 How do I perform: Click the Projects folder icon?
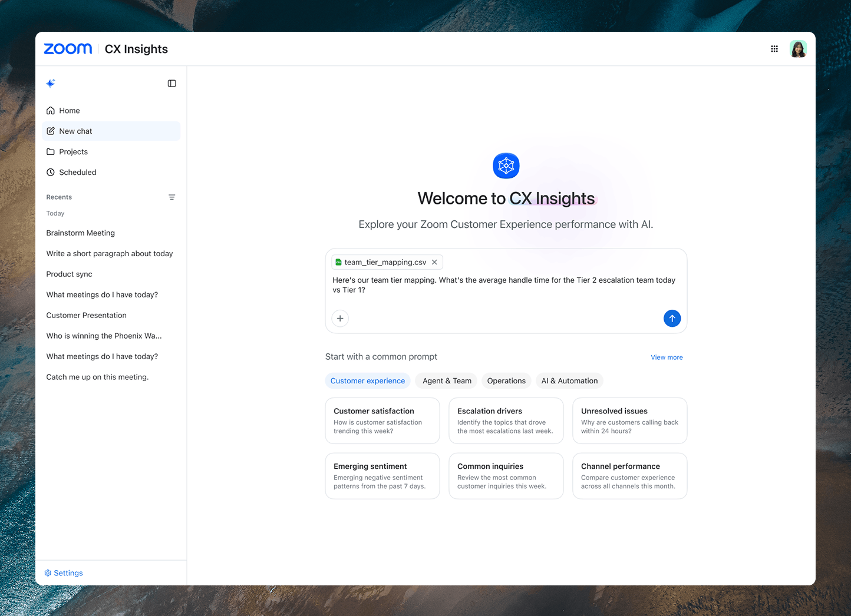coord(51,152)
